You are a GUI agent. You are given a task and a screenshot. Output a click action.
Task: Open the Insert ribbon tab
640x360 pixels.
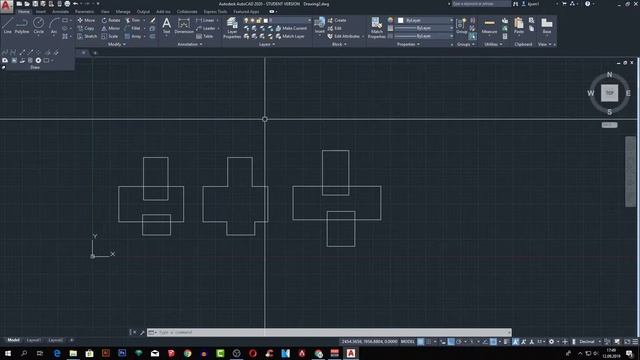[41, 11]
